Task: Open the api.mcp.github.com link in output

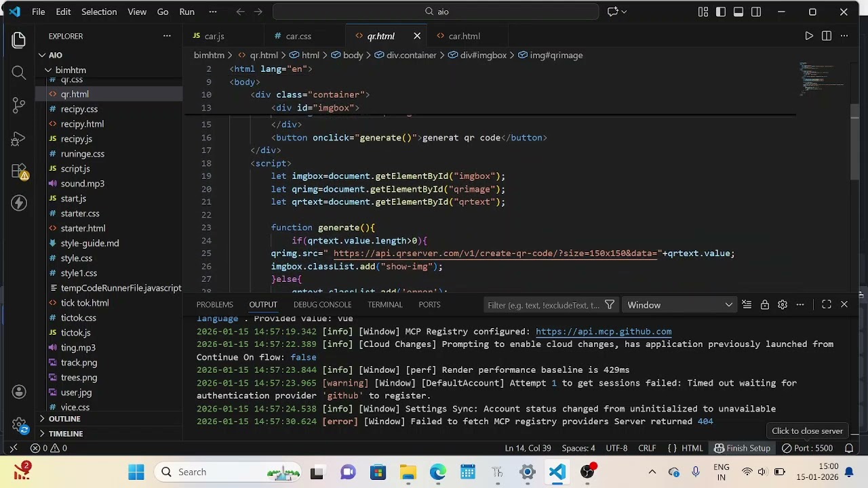Action: pos(604,331)
